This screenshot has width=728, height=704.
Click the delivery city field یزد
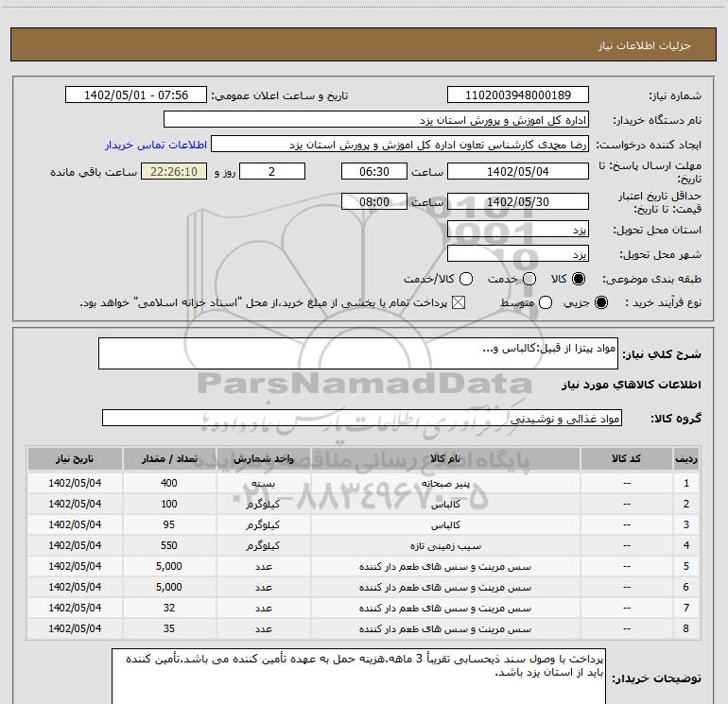518,254
